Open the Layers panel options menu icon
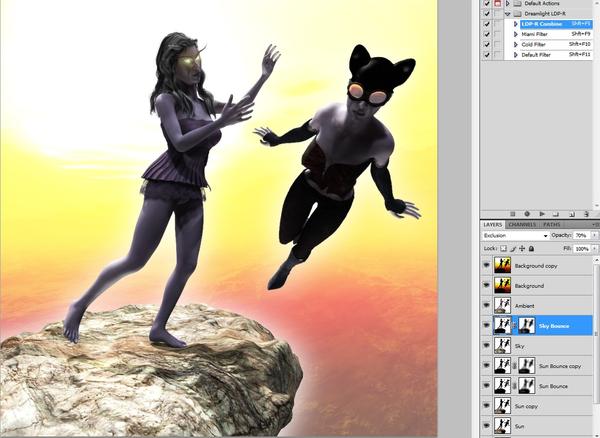Screen dimensions: 600x438 pyautogui.click(x=595, y=225)
